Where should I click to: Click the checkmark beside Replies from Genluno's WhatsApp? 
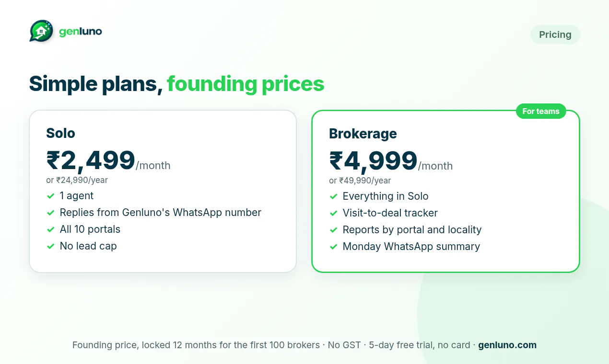[x=50, y=213]
